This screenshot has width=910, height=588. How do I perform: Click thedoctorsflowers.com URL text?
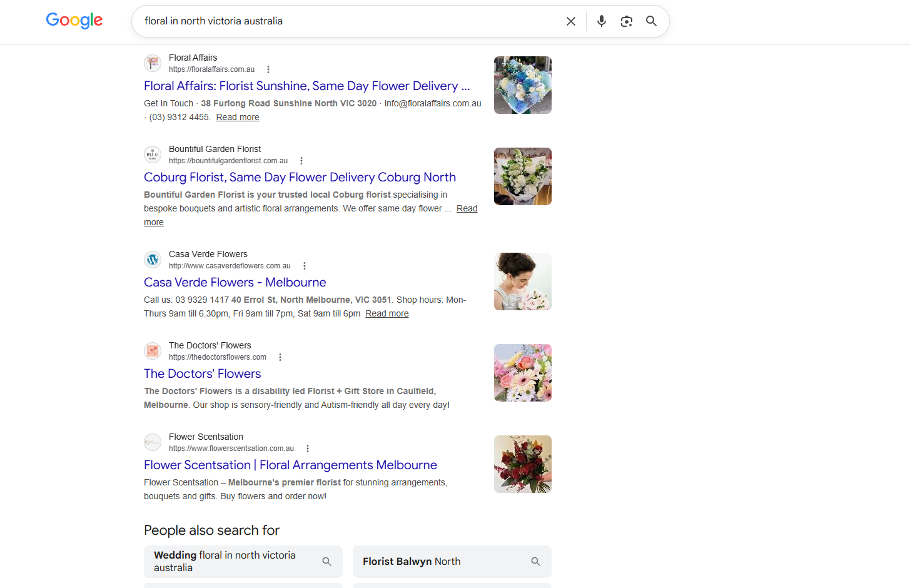218,357
